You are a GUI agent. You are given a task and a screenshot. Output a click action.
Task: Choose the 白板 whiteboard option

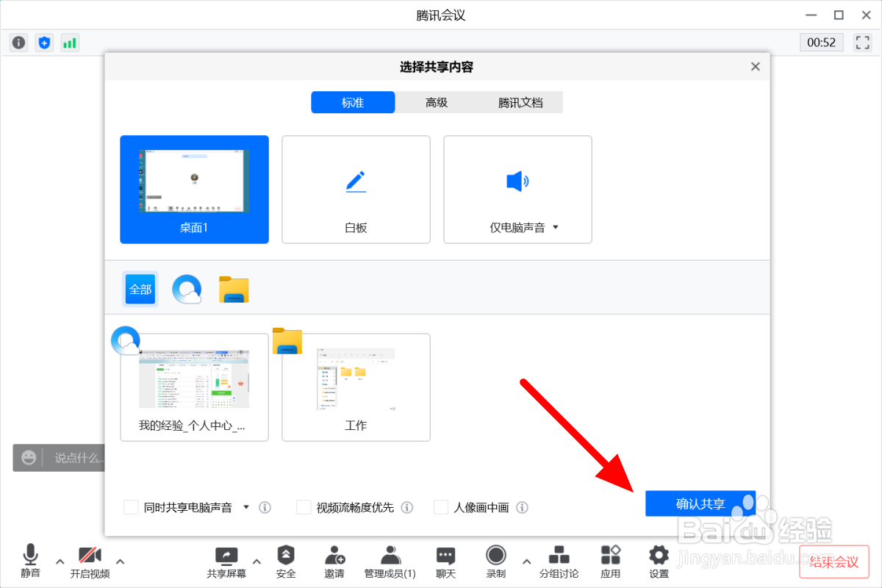coord(356,190)
